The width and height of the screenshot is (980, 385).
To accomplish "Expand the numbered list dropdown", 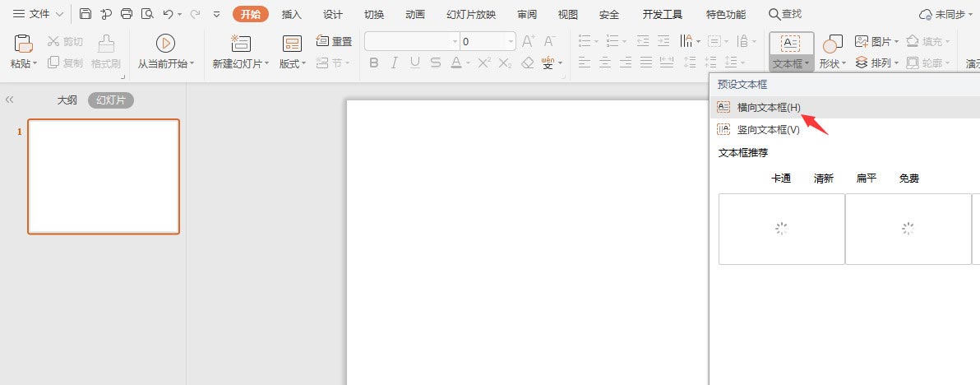I will point(624,42).
